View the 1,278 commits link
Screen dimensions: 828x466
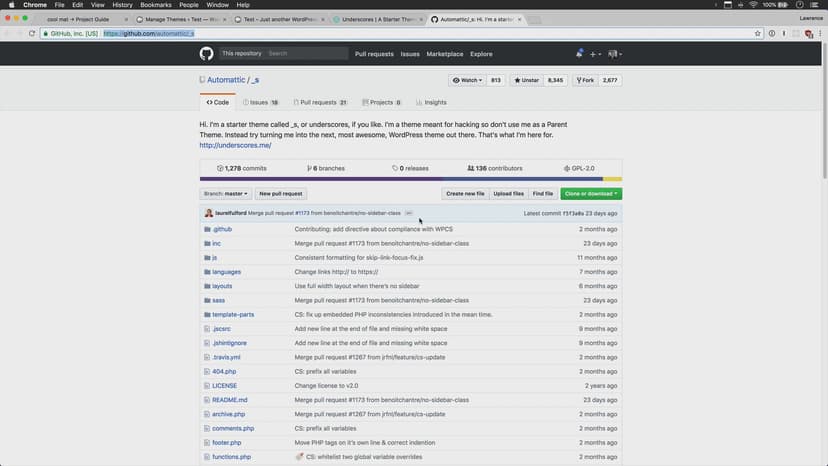(241, 169)
